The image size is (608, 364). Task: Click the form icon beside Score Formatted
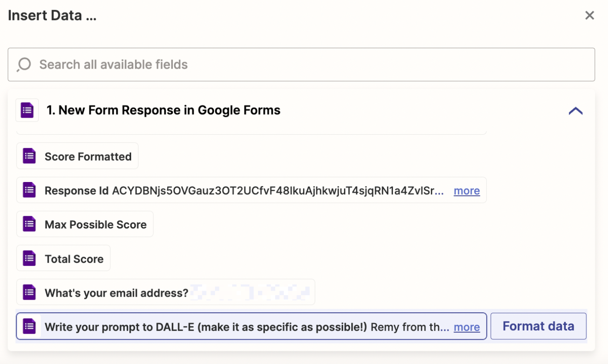(29, 156)
